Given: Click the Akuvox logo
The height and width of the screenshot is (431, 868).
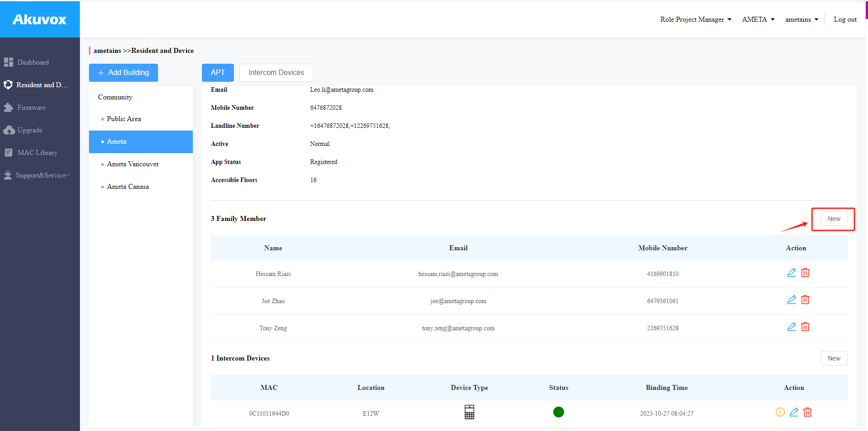Looking at the screenshot, I should pos(40,19).
